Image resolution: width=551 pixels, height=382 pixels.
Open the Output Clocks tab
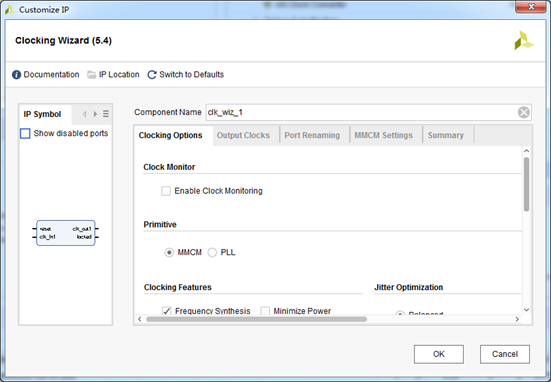[243, 135]
